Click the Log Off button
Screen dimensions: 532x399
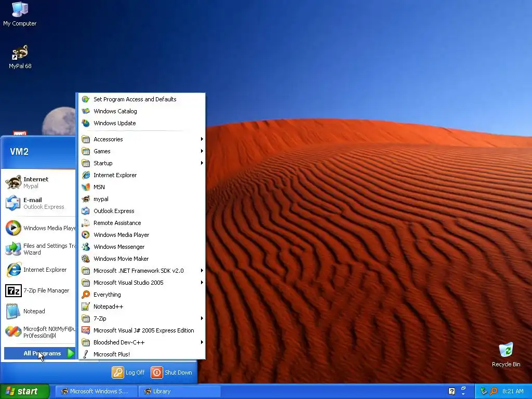pos(128,373)
